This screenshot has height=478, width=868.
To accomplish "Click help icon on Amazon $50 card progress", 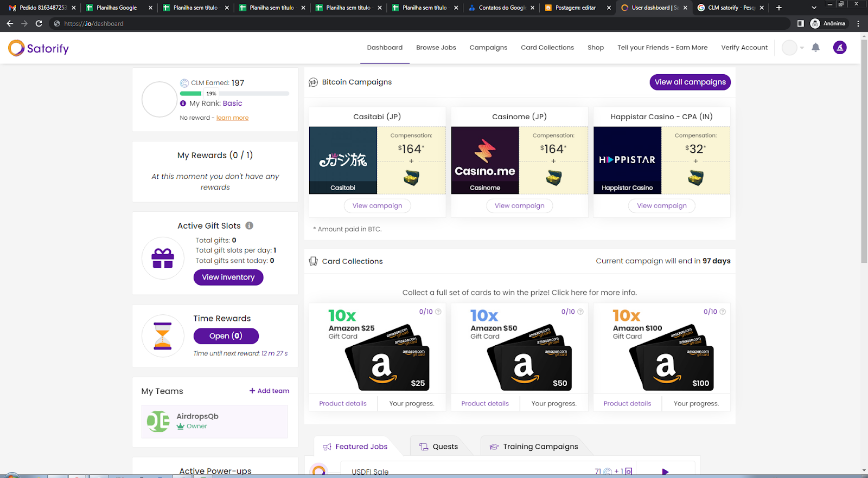I will (580, 312).
